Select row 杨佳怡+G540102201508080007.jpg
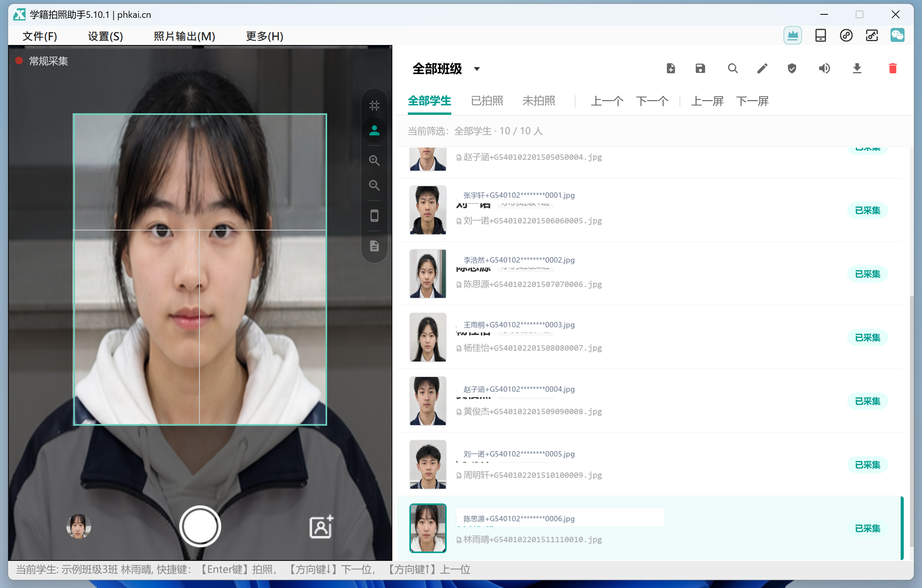Viewport: 922px width, 588px height. [x=650, y=337]
